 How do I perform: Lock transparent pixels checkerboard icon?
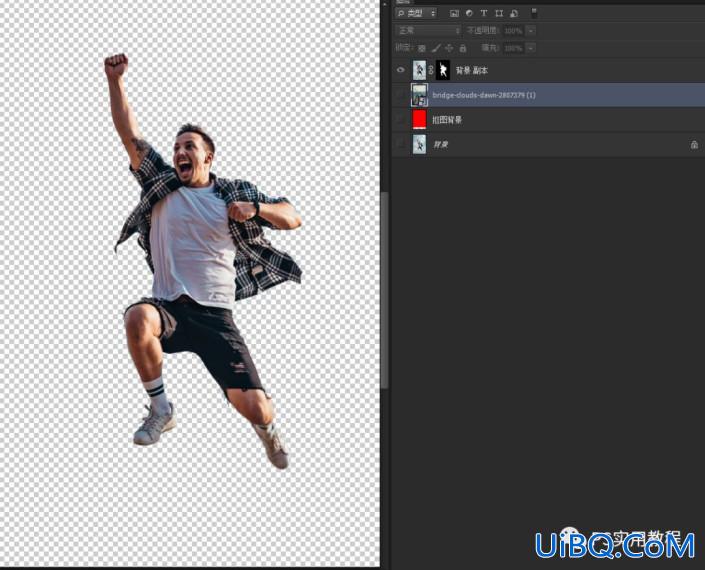(422, 48)
